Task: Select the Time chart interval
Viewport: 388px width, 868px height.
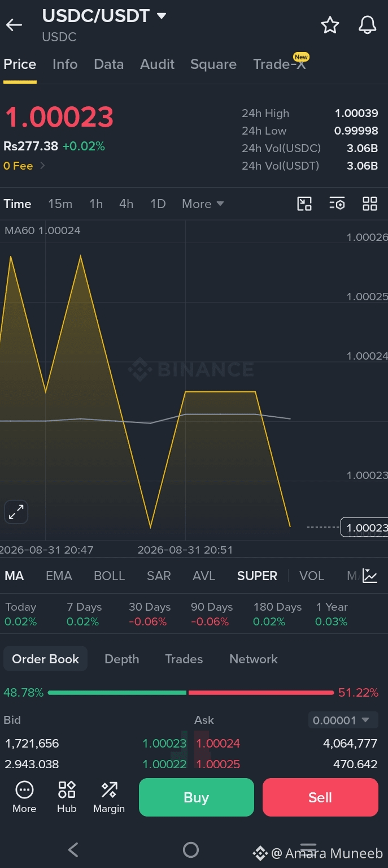Action: (18, 204)
